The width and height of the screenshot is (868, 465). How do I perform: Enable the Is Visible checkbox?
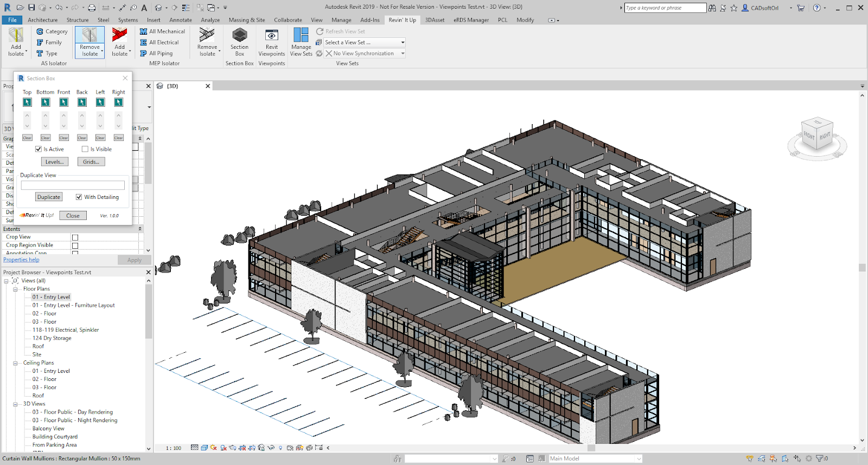point(85,149)
